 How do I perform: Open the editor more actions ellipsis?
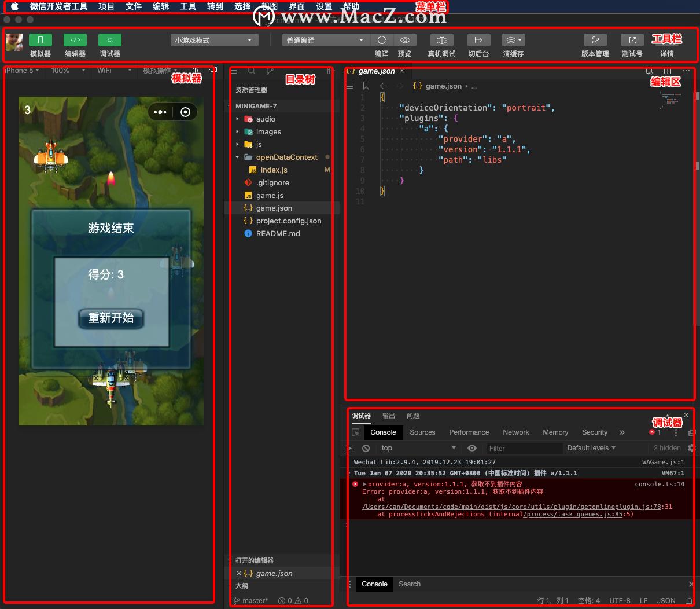(686, 71)
